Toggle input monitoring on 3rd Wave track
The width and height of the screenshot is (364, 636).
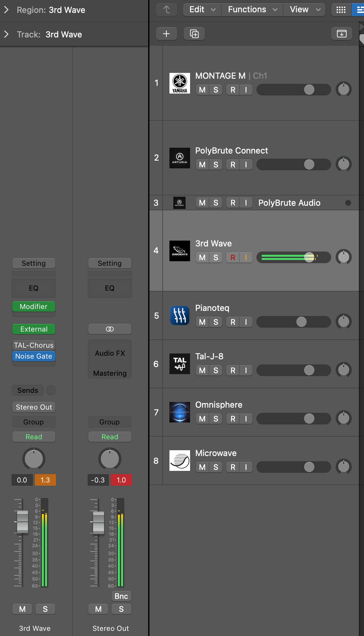pyautogui.click(x=246, y=257)
